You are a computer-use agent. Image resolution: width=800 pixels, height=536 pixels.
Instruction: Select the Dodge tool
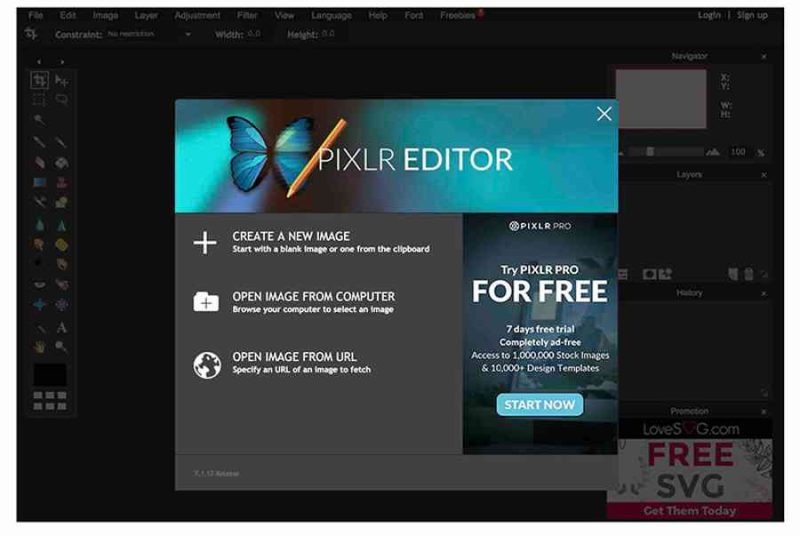(x=39, y=263)
